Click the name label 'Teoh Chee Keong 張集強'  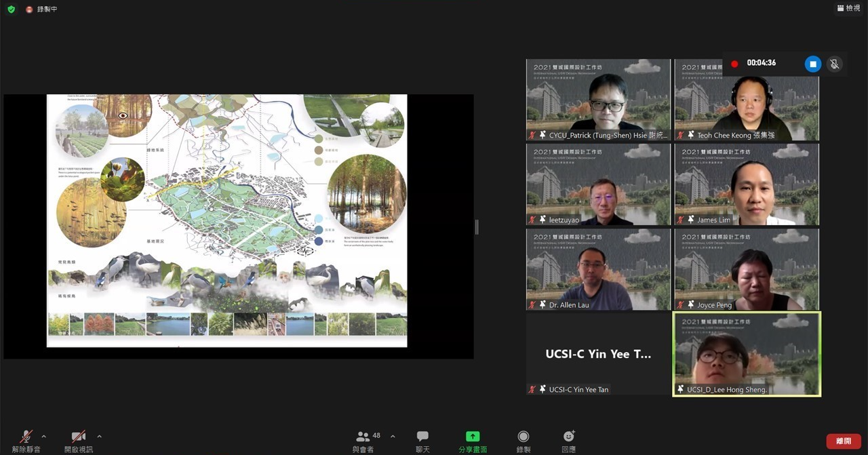(x=736, y=135)
